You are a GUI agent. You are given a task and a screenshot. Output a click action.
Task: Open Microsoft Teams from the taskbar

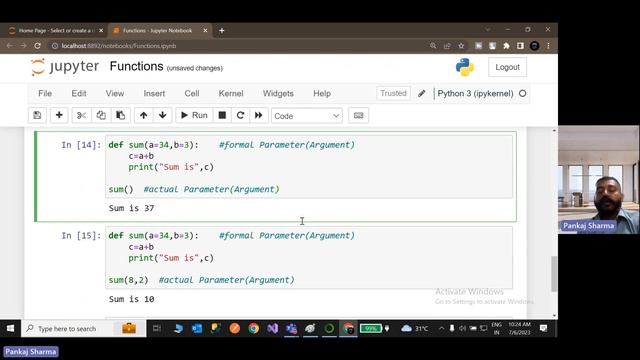tap(291, 328)
